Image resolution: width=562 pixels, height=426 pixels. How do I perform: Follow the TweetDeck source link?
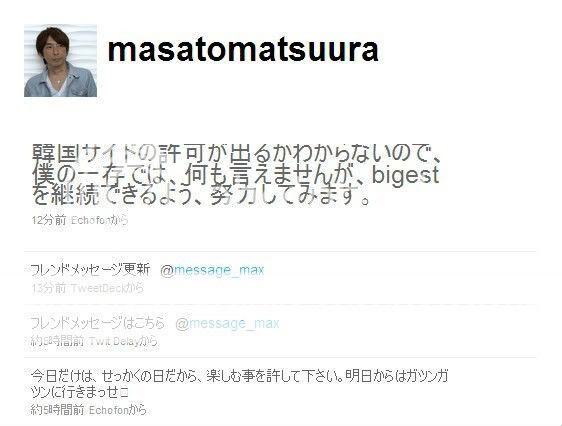pos(97,288)
